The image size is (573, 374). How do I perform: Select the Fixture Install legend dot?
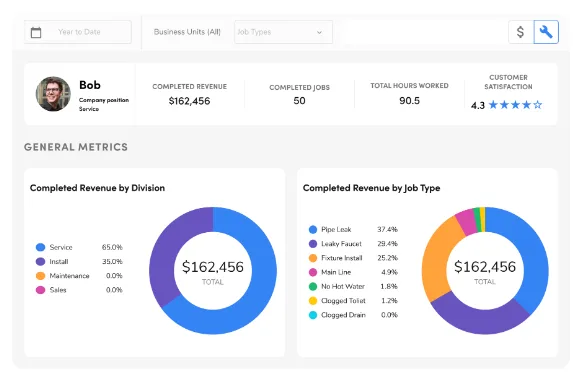point(313,258)
